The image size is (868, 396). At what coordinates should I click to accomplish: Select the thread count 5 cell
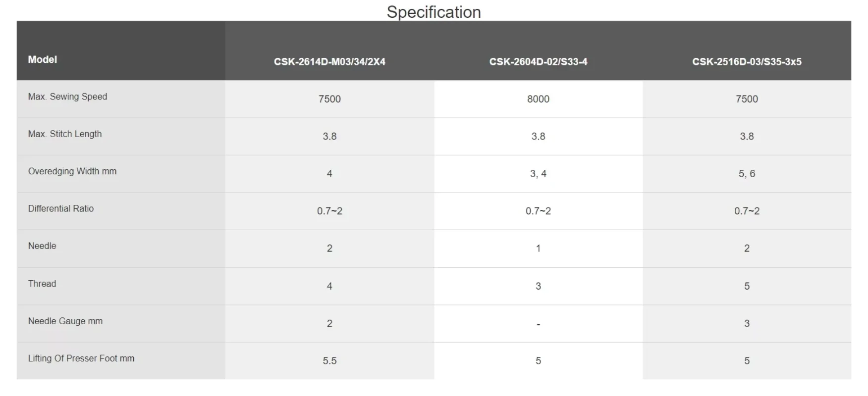tap(747, 286)
